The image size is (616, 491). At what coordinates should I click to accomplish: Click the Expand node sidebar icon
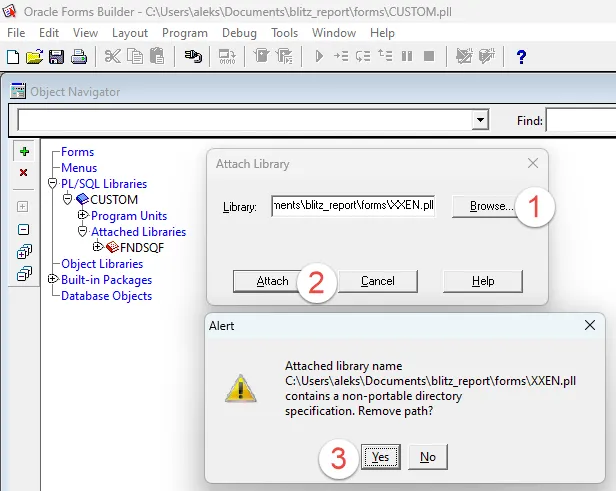tap(23, 207)
